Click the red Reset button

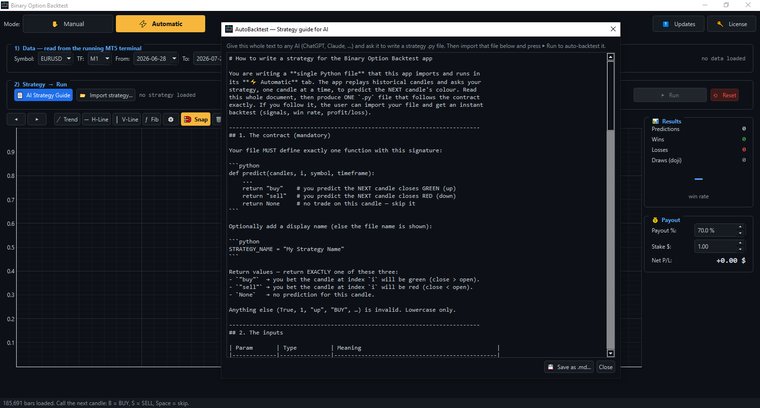point(725,95)
